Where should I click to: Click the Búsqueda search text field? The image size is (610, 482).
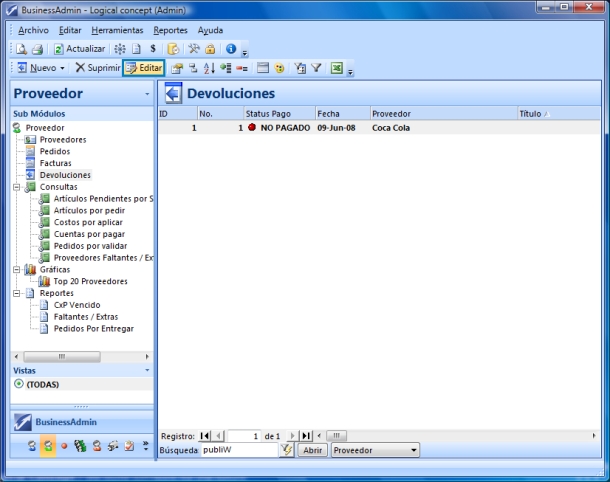(237, 450)
